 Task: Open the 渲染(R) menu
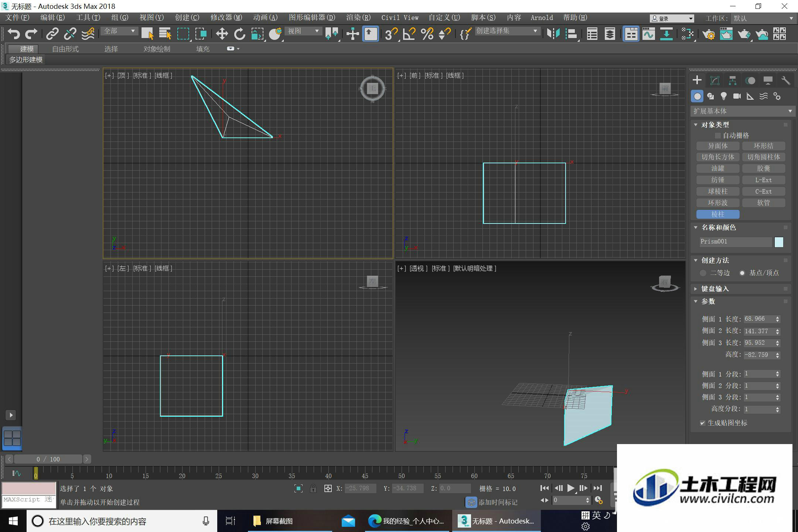(358, 18)
